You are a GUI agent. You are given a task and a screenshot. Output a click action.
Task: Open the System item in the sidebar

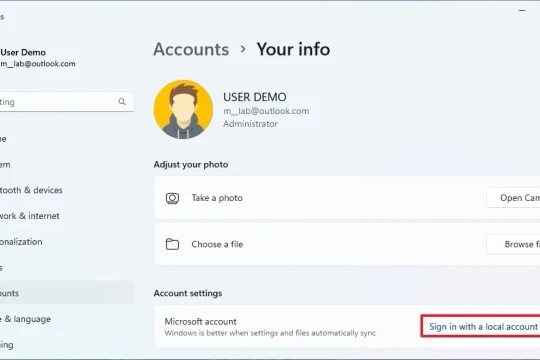[x=66, y=165]
